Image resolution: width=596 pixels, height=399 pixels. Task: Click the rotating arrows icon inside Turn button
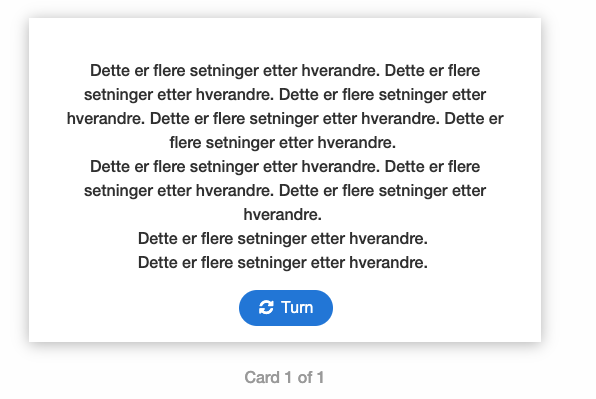click(266, 307)
